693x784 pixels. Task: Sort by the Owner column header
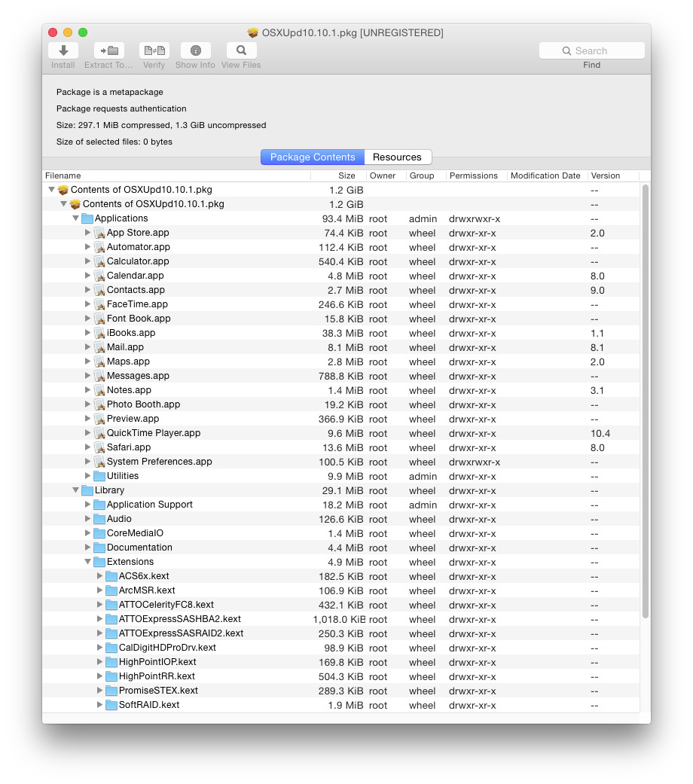[x=386, y=176]
